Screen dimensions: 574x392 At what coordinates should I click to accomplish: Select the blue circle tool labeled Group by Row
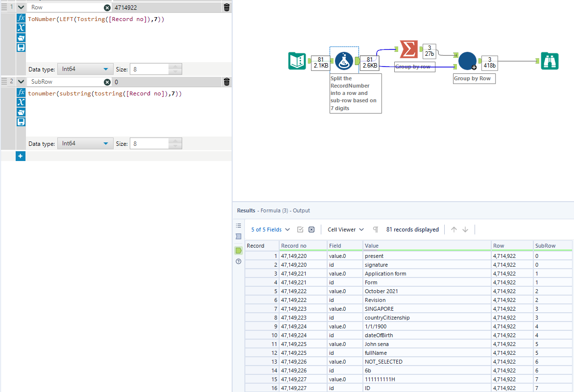coord(467,61)
